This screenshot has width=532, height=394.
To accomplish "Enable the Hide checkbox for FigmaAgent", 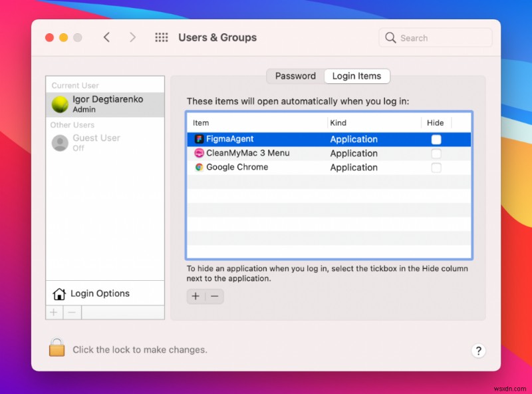I will coord(436,139).
